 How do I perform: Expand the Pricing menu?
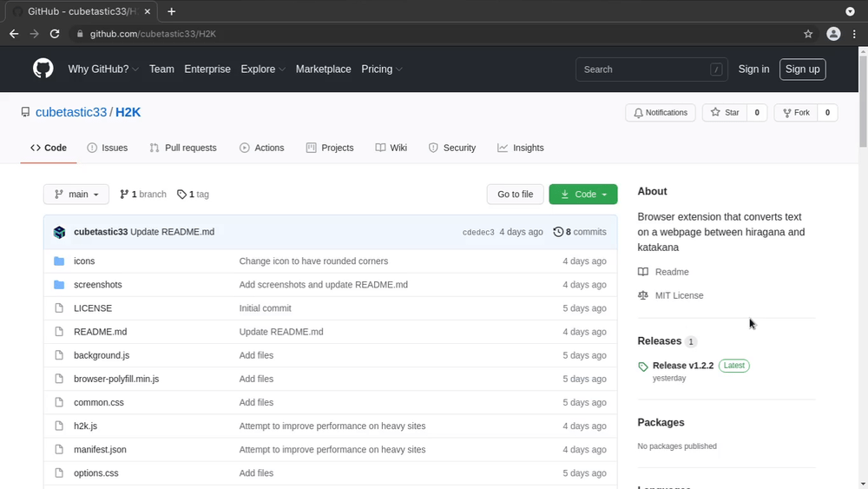click(x=381, y=69)
